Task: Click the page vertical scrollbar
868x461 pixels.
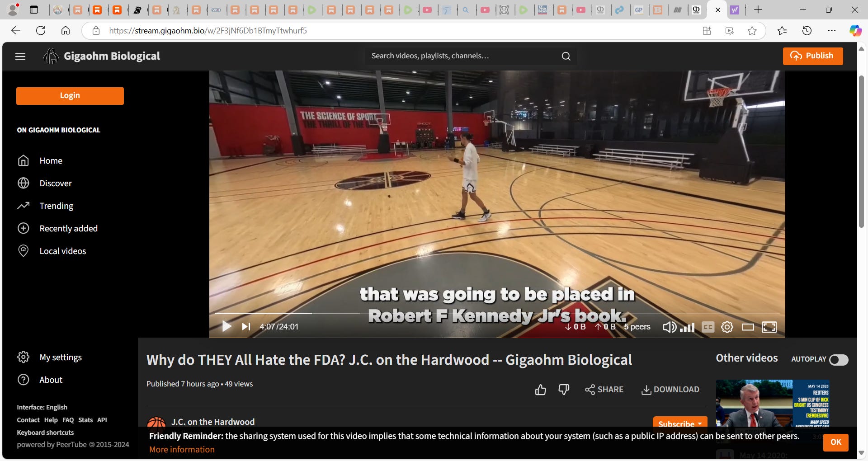Action: (x=861, y=151)
